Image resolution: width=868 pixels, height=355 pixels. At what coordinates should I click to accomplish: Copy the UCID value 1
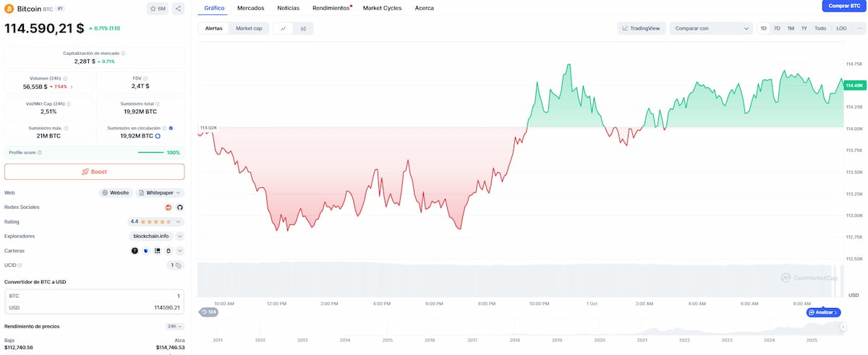click(x=178, y=265)
